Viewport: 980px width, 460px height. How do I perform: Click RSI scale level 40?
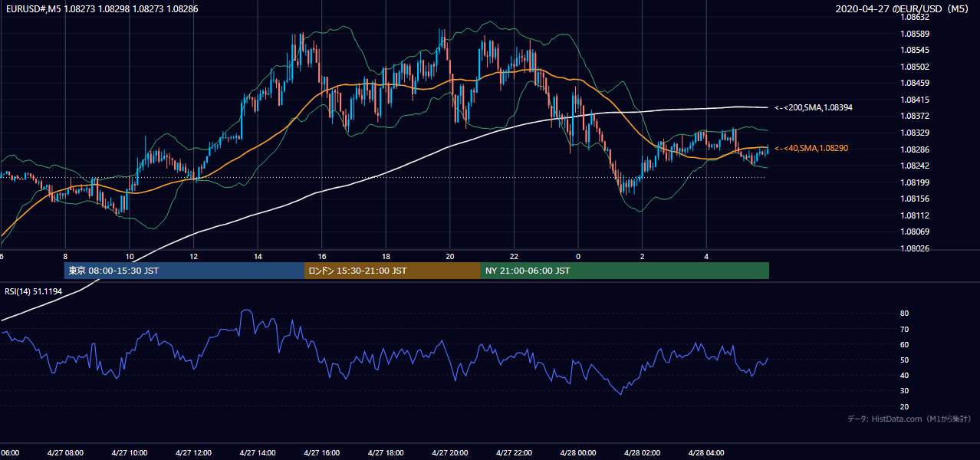[905, 375]
